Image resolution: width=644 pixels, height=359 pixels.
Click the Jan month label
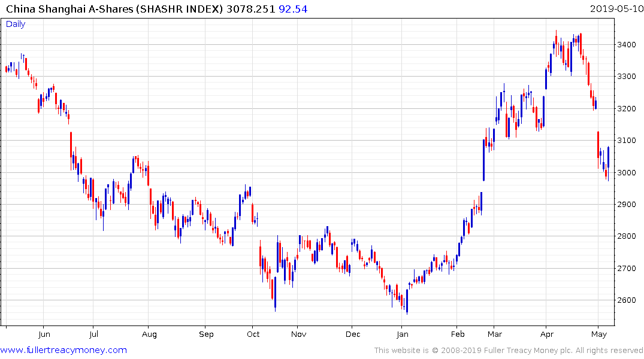coord(403,334)
